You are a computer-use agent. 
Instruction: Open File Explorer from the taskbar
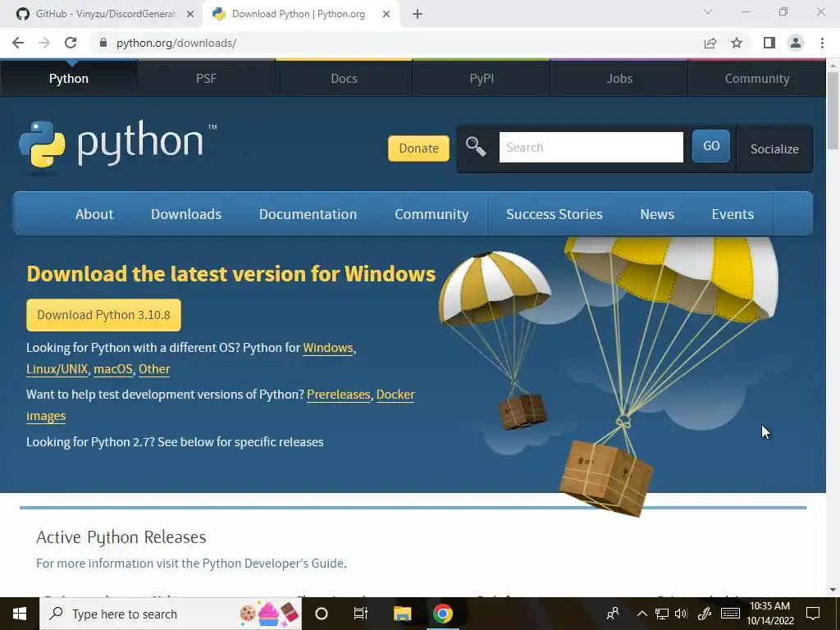tap(402, 614)
